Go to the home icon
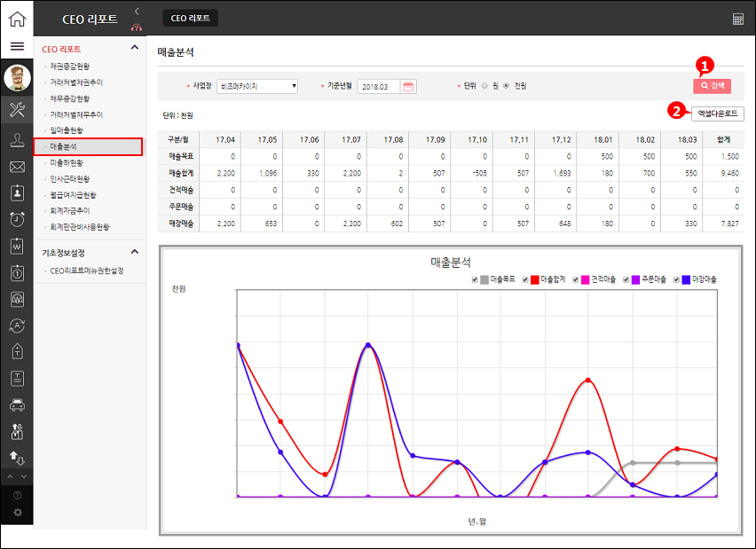756x549 pixels. tap(17, 19)
